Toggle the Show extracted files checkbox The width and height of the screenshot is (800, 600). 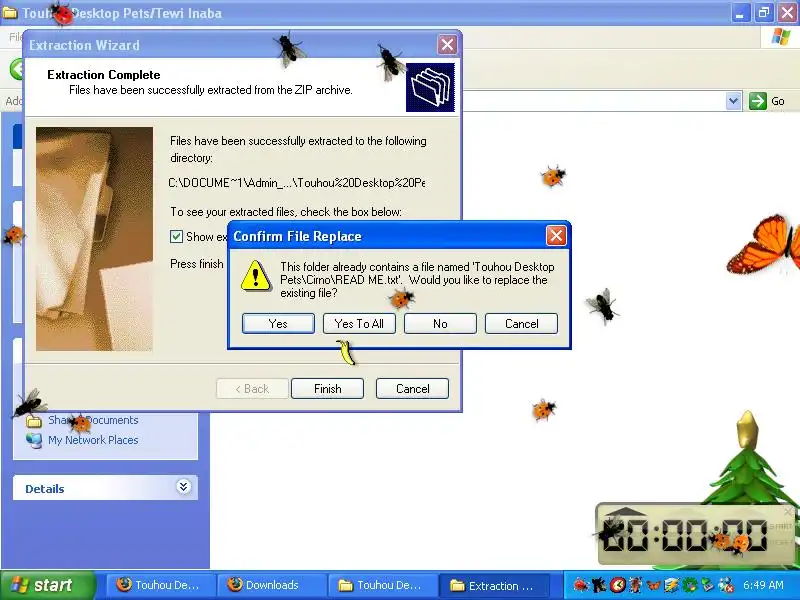click(x=177, y=236)
